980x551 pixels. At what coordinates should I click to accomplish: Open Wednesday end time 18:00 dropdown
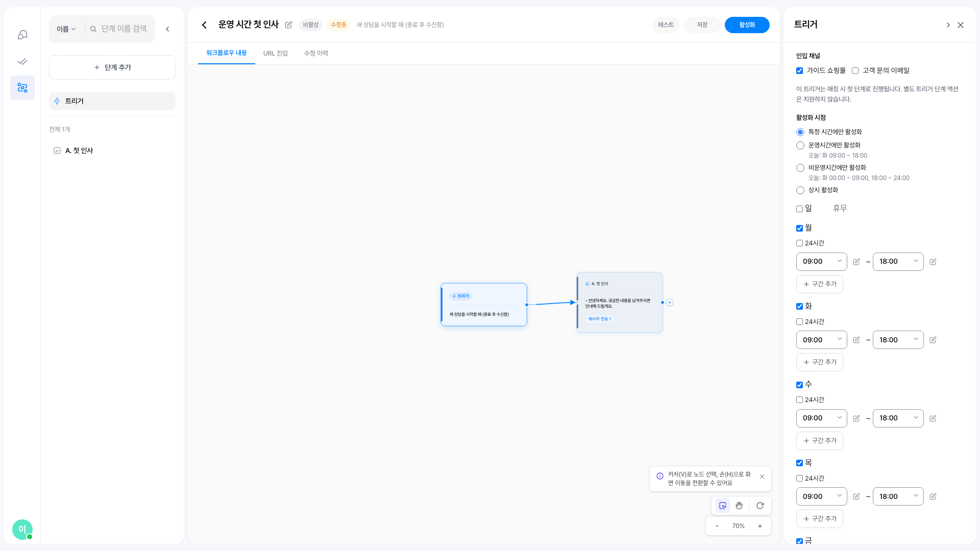[x=898, y=418]
